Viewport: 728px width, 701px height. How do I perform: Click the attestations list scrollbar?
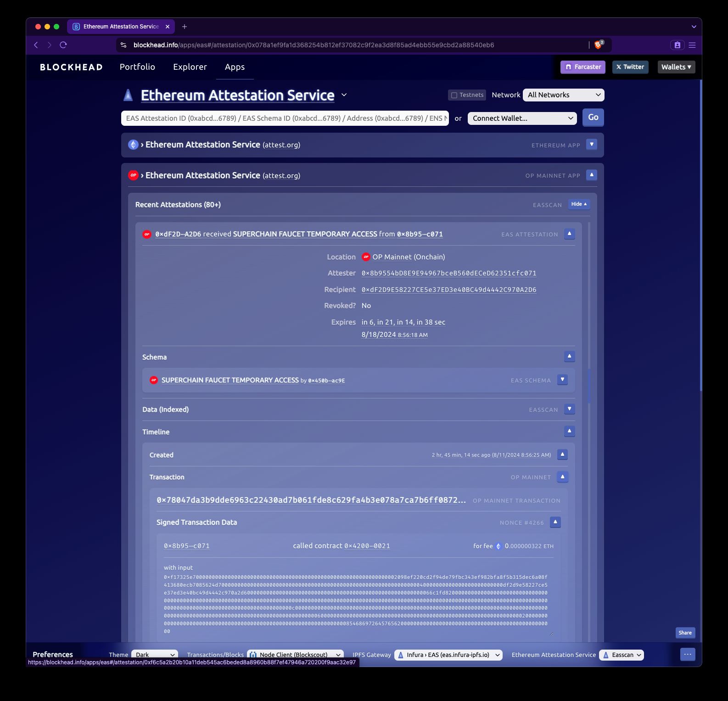tap(589, 386)
